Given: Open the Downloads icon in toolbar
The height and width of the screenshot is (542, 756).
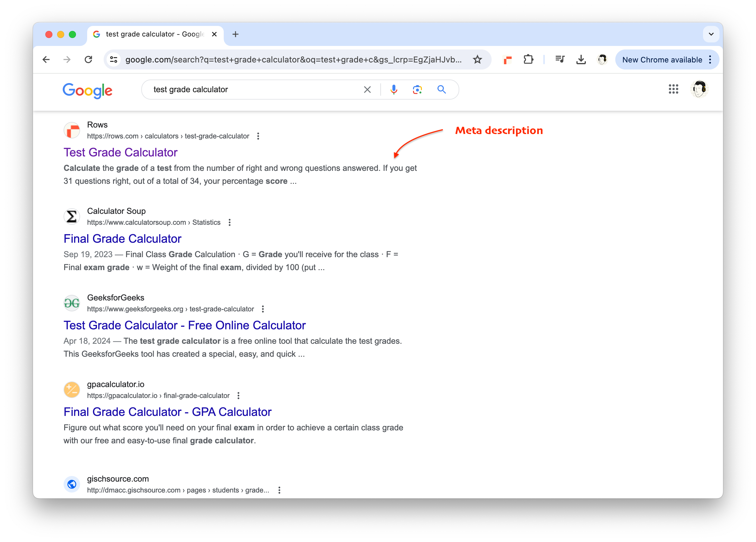Looking at the screenshot, I should click(x=581, y=60).
